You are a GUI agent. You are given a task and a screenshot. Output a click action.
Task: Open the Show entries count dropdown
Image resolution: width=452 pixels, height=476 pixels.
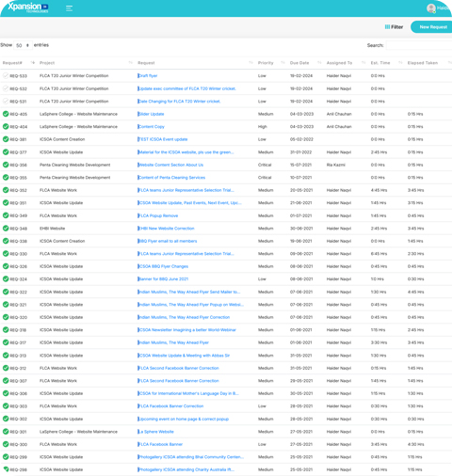[23, 45]
